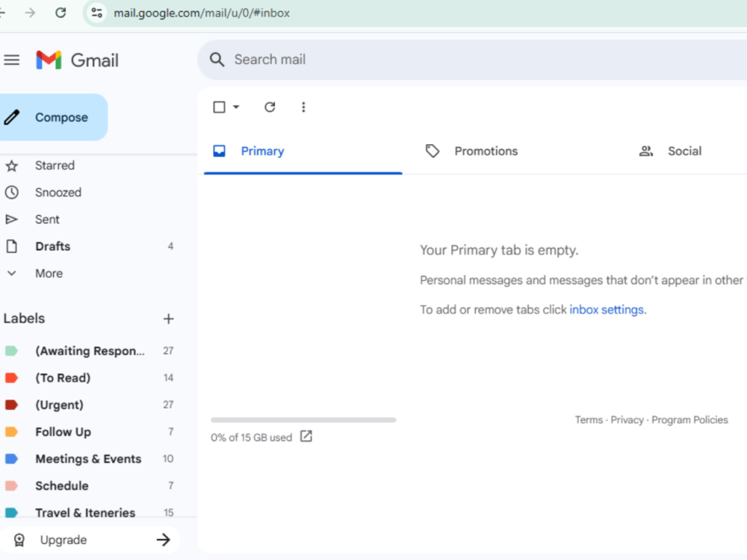Viewport: 747px width, 560px height.
Task: Go forward in browser history
Action: 30,13
